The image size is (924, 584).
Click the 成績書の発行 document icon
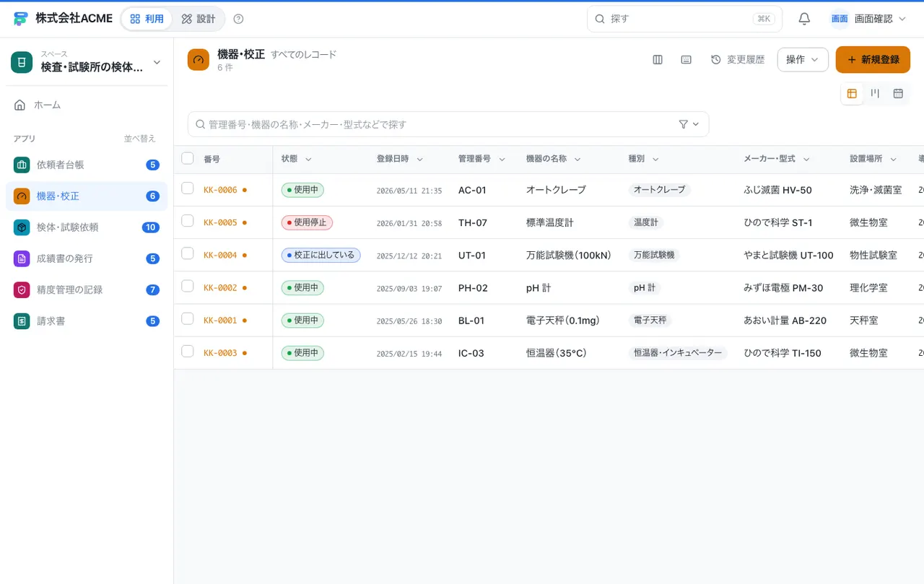[22, 258]
